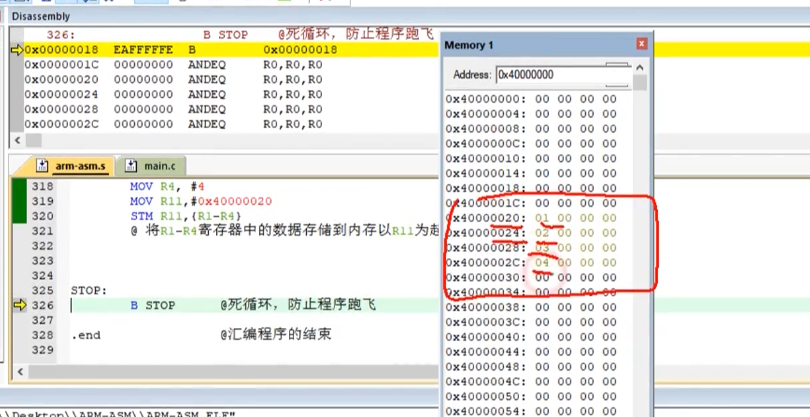Click line number 321 in the gutter

(42, 231)
